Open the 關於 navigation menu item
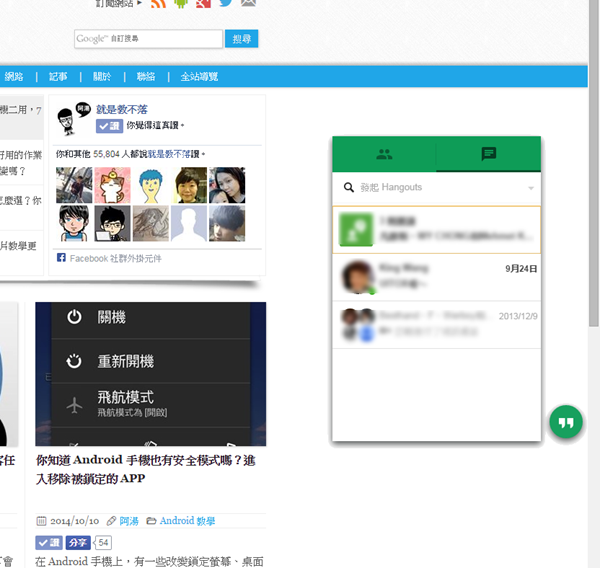 pyautogui.click(x=102, y=77)
